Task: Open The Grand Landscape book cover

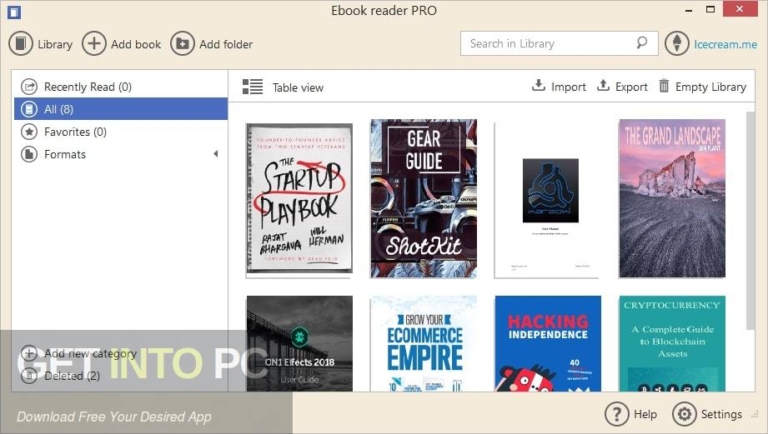Action: click(x=672, y=198)
